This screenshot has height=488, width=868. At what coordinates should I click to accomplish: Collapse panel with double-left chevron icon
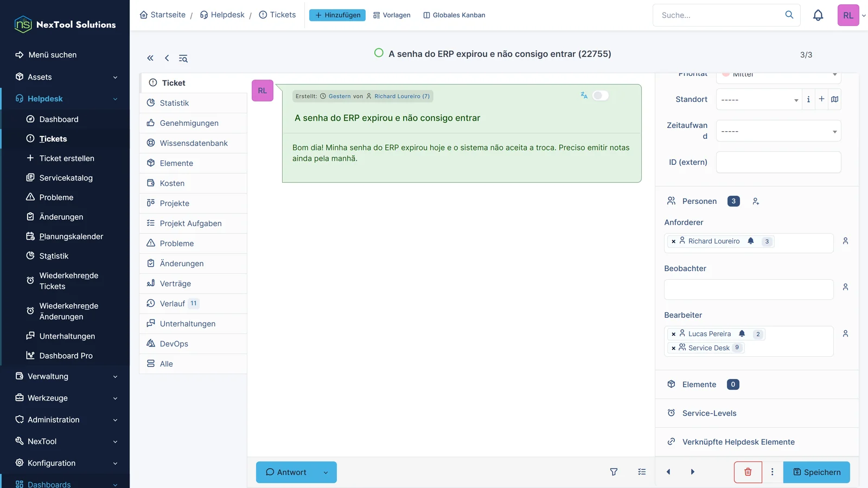pos(150,58)
